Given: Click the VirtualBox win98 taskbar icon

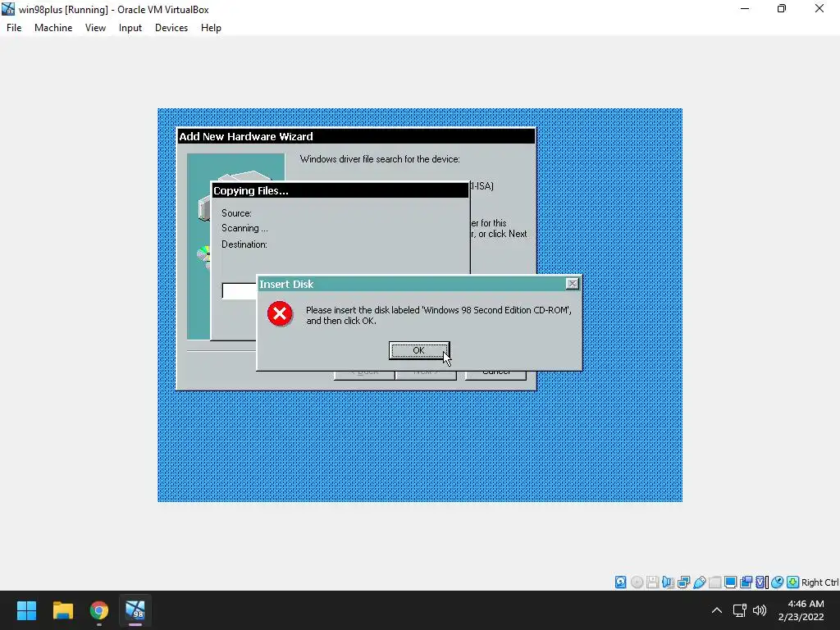Looking at the screenshot, I should pyautogui.click(x=135, y=610).
